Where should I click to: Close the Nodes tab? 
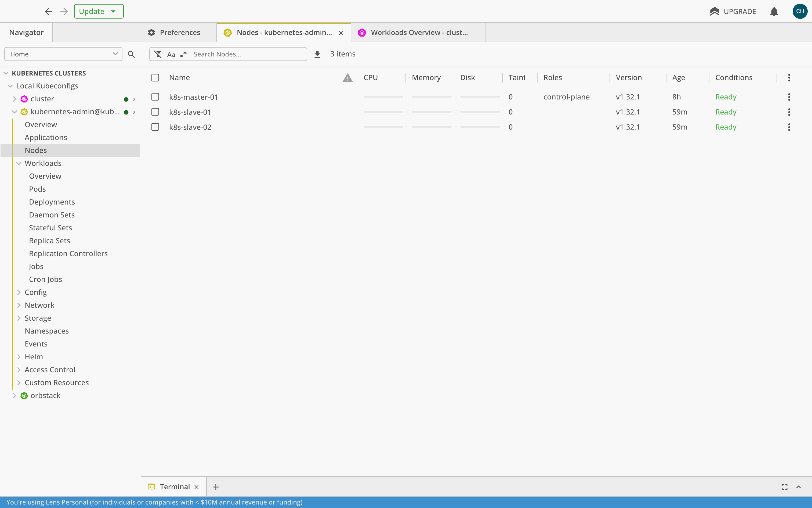(x=341, y=33)
